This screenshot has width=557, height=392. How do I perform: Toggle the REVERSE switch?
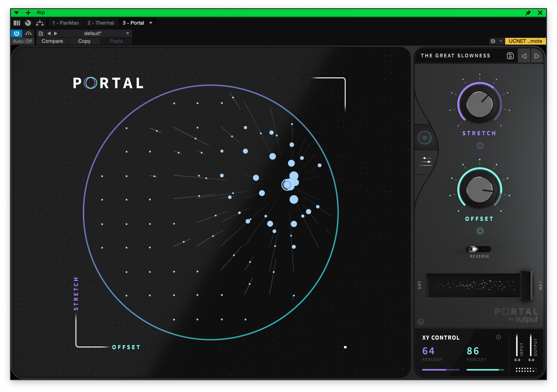[x=479, y=249]
